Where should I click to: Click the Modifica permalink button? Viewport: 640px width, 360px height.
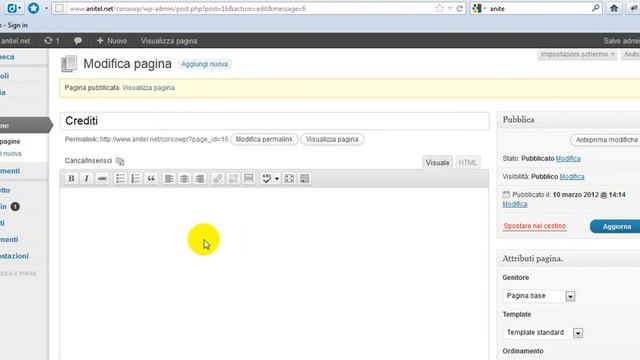[264, 139]
